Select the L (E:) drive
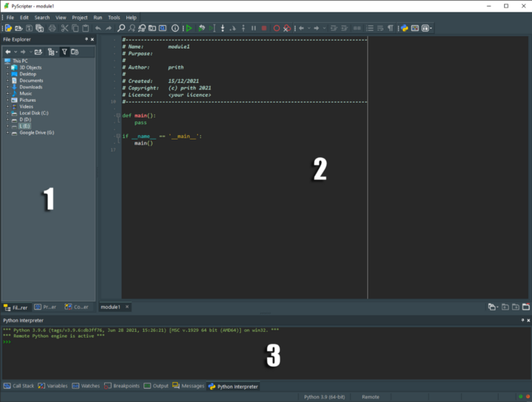The width and height of the screenshot is (532, 402). click(x=24, y=126)
